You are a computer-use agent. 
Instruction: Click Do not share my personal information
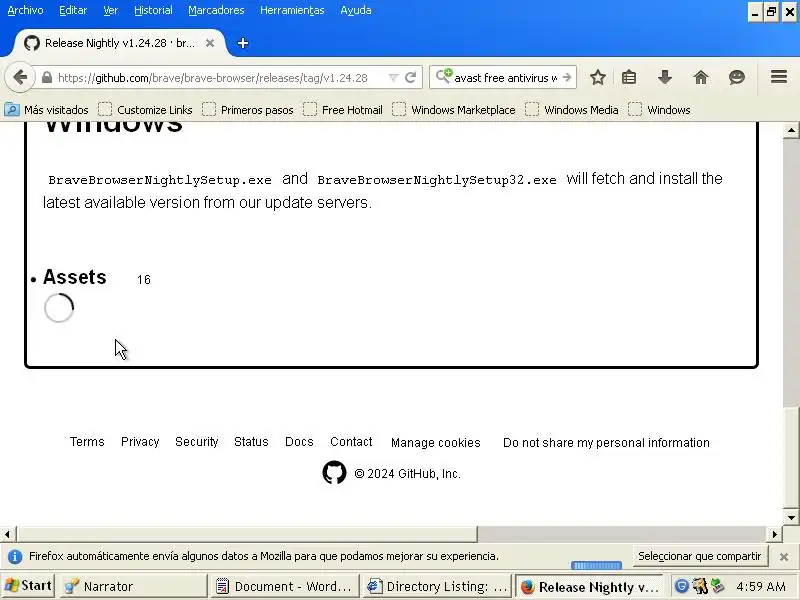coord(606,443)
